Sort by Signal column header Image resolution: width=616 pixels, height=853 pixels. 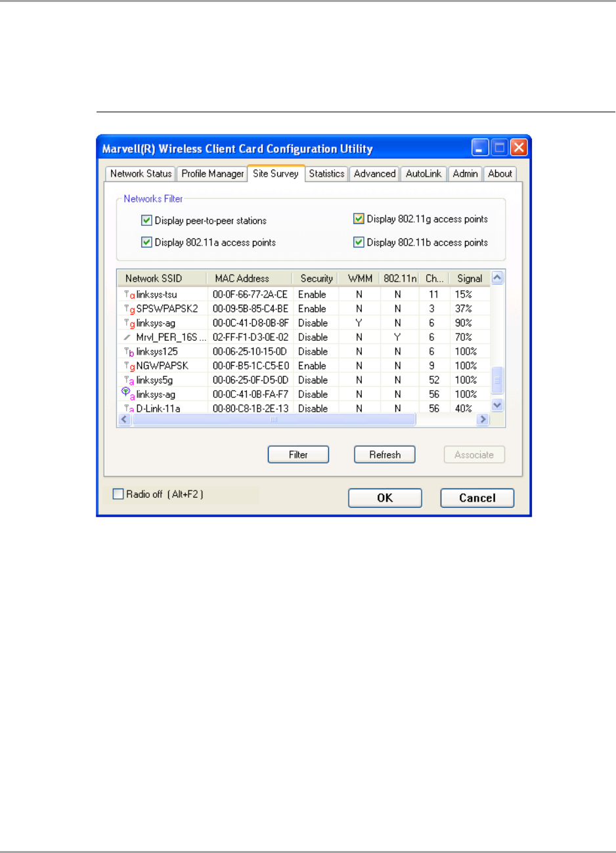470,278
